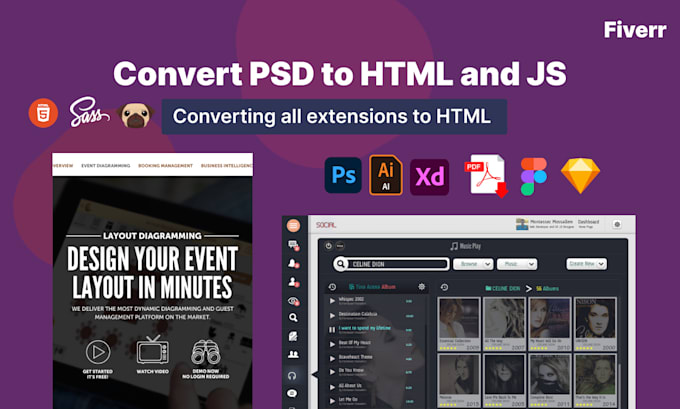
Task: Click the 56 Albums breadcrumb
Action: (548, 288)
